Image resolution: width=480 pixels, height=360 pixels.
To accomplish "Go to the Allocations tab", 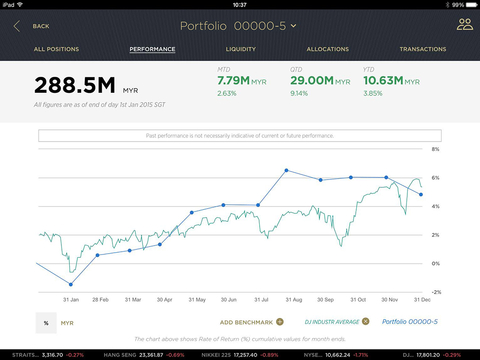I will coord(328,49).
